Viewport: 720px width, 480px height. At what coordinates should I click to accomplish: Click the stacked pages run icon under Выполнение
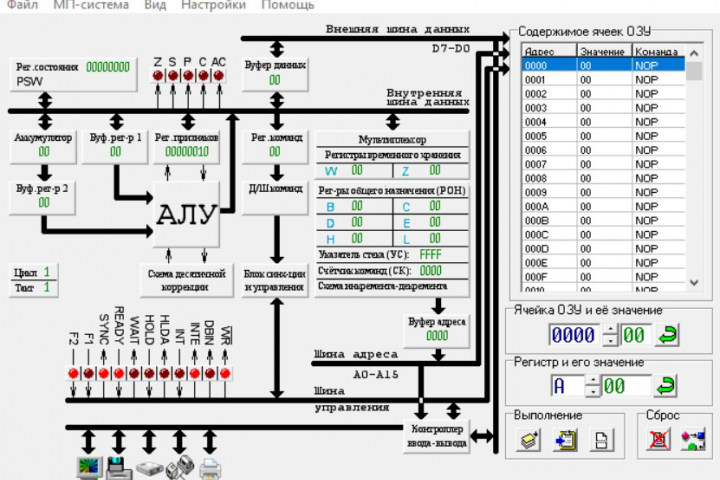coord(529,440)
